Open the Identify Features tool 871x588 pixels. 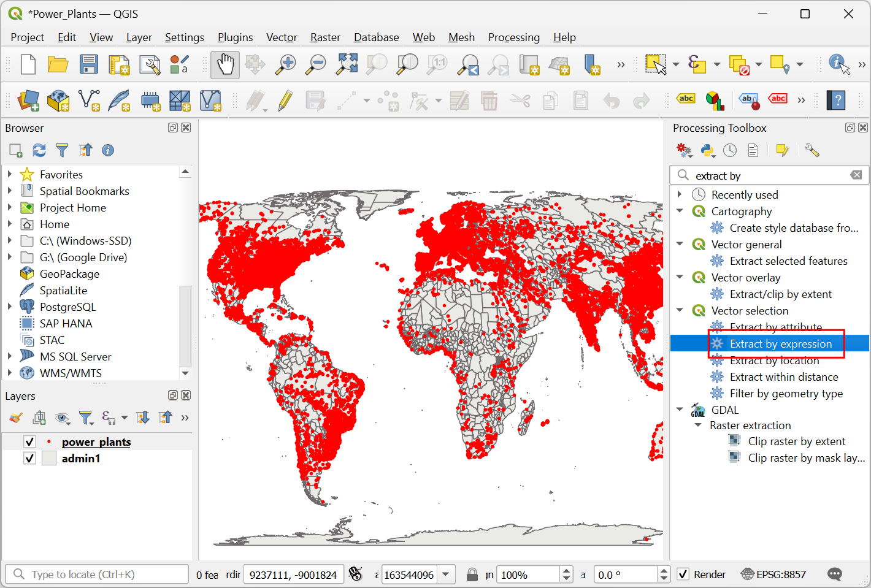click(x=838, y=64)
